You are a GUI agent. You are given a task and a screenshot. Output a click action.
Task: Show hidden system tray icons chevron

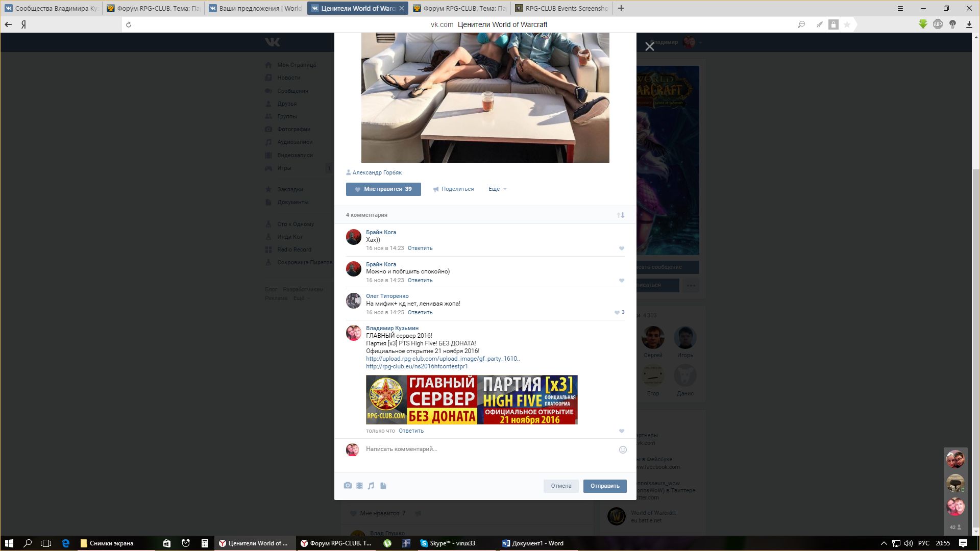coord(884,543)
